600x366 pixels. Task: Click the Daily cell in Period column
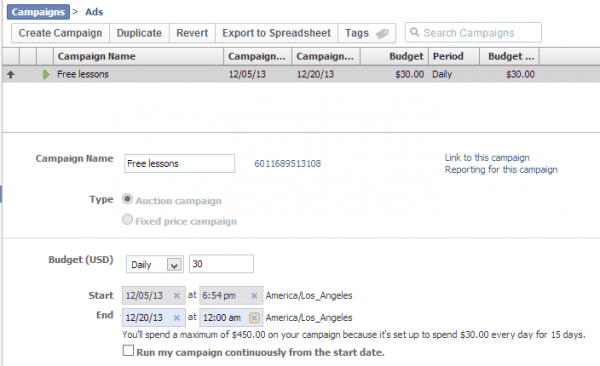click(x=442, y=74)
